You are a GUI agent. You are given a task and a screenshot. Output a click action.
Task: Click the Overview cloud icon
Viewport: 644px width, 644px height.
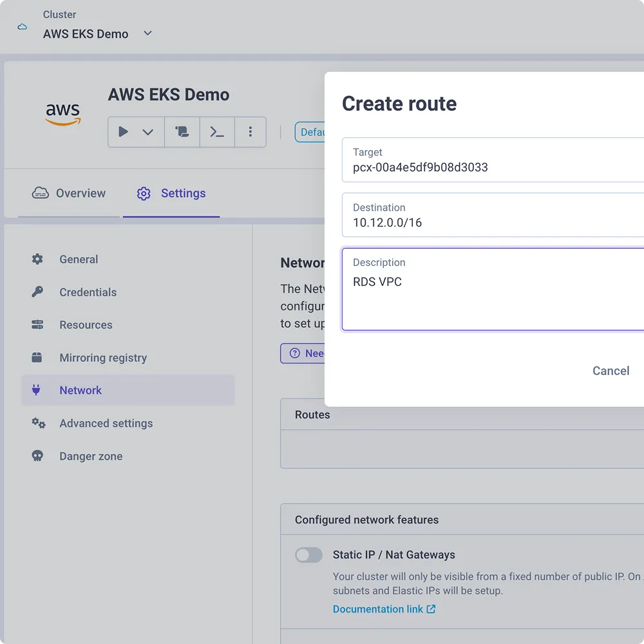[x=40, y=193]
